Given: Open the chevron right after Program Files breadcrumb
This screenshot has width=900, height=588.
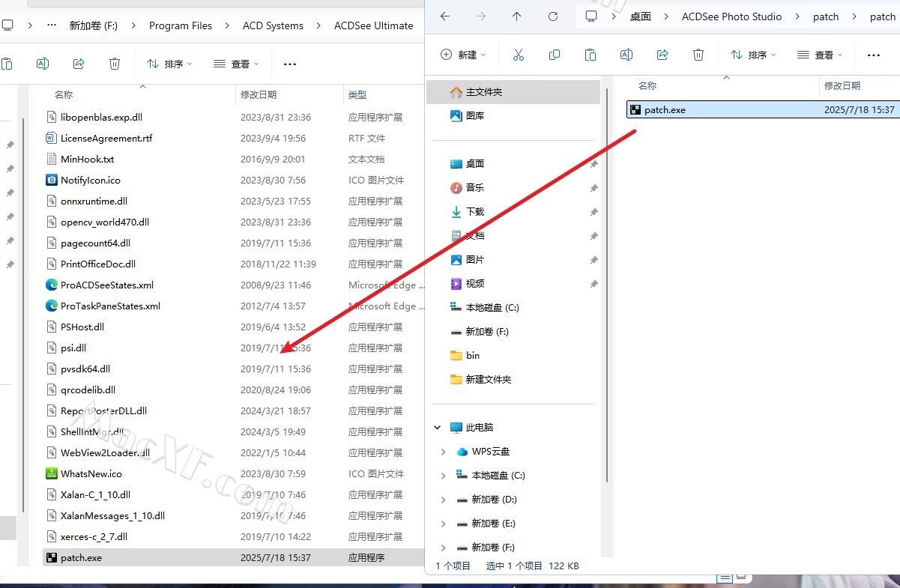Looking at the screenshot, I should click(x=227, y=25).
